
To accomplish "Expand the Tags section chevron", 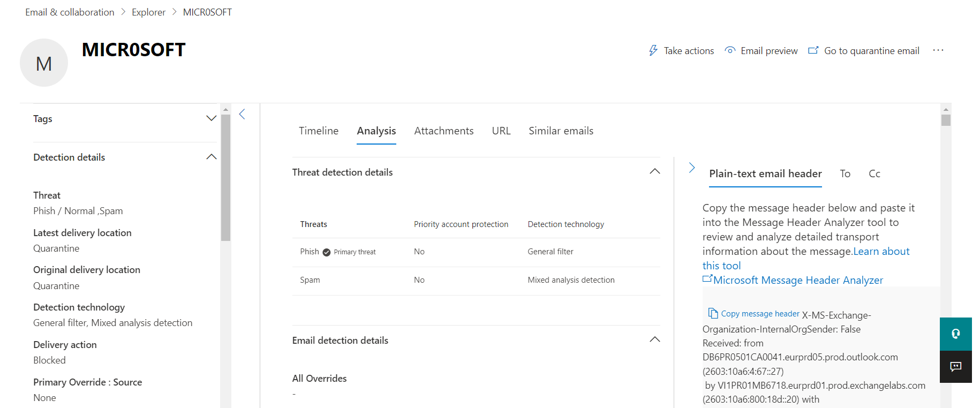I will (212, 118).
